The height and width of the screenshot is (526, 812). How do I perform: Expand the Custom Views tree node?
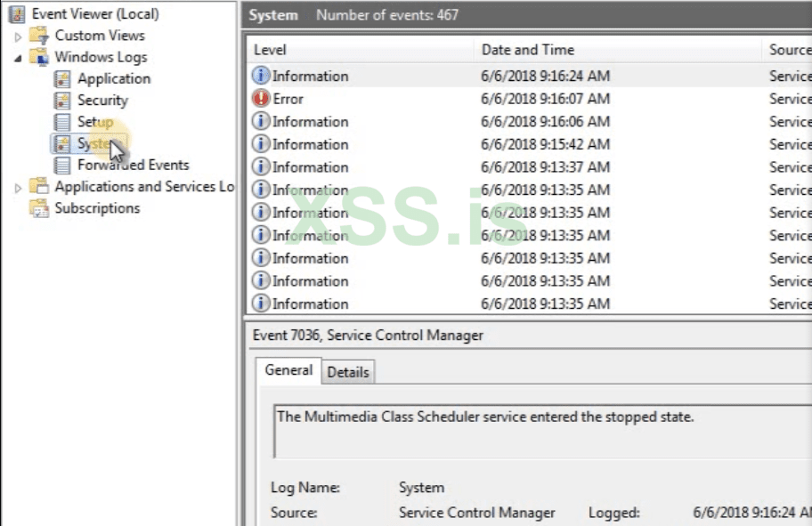point(18,36)
